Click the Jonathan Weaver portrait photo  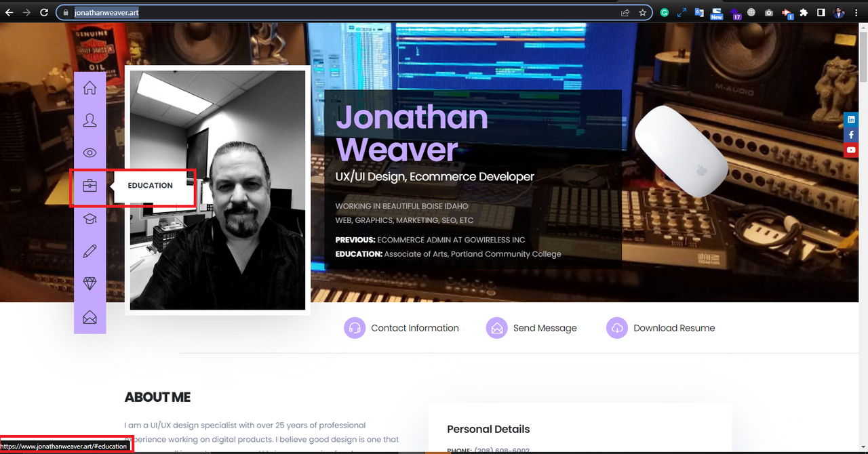[x=218, y=190]
